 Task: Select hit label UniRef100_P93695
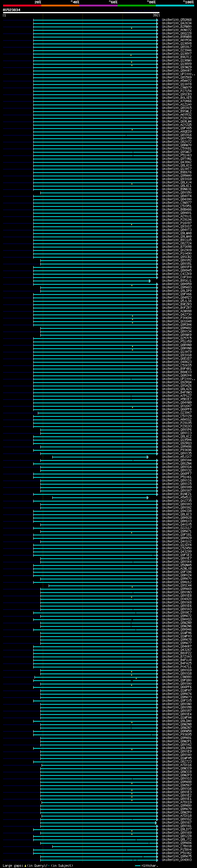pos(177,735)
